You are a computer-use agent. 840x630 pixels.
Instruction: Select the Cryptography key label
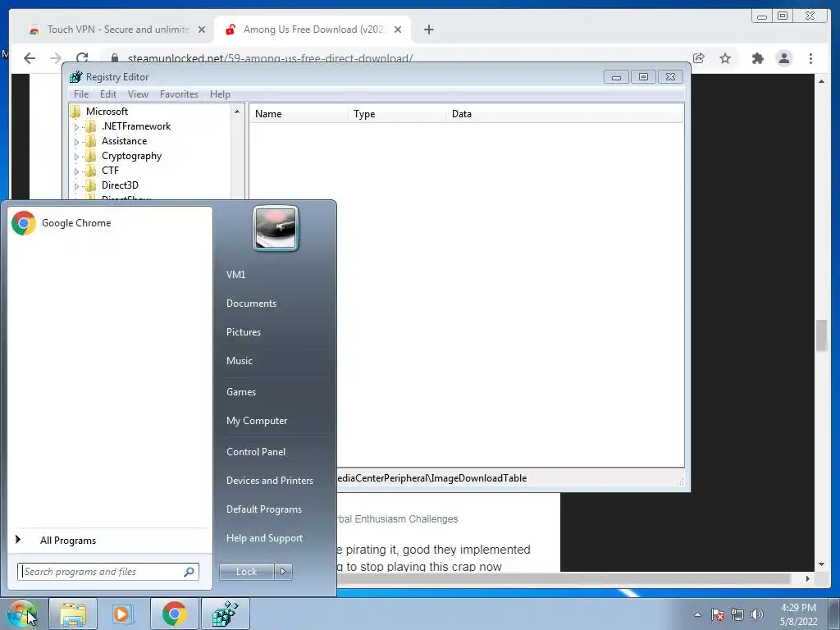click(132, 156)
